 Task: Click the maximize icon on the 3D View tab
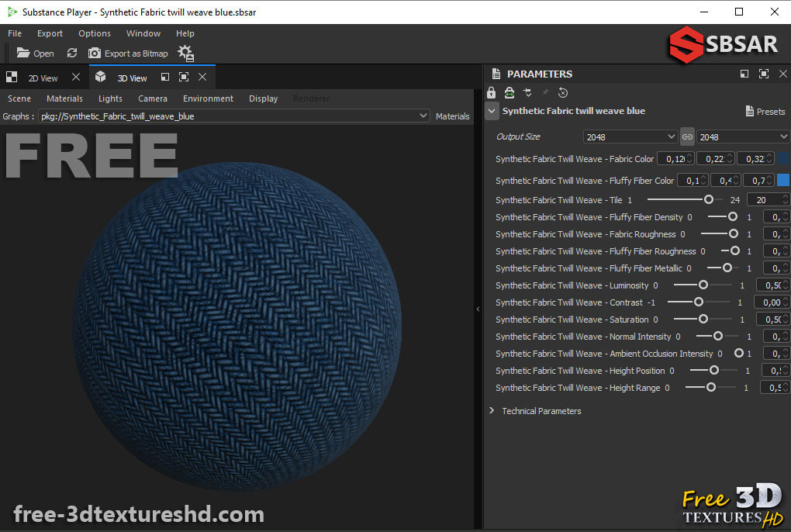click(x=183, y=78)
